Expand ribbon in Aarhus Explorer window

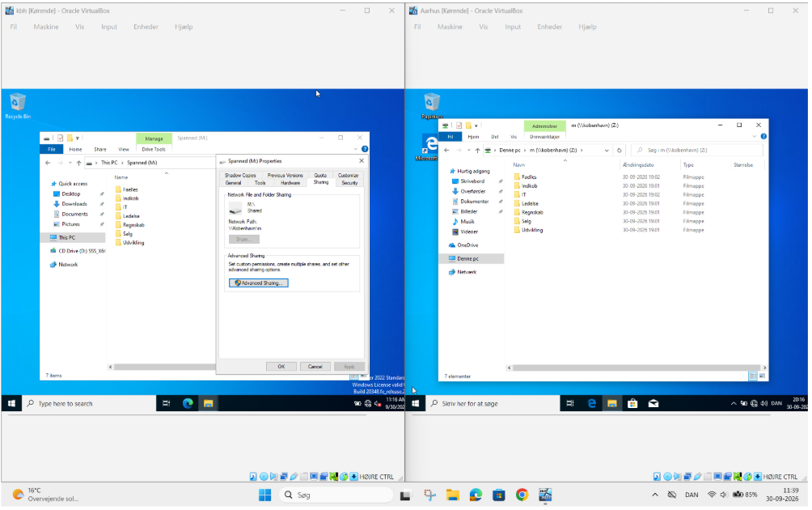(x=754, y=136)
